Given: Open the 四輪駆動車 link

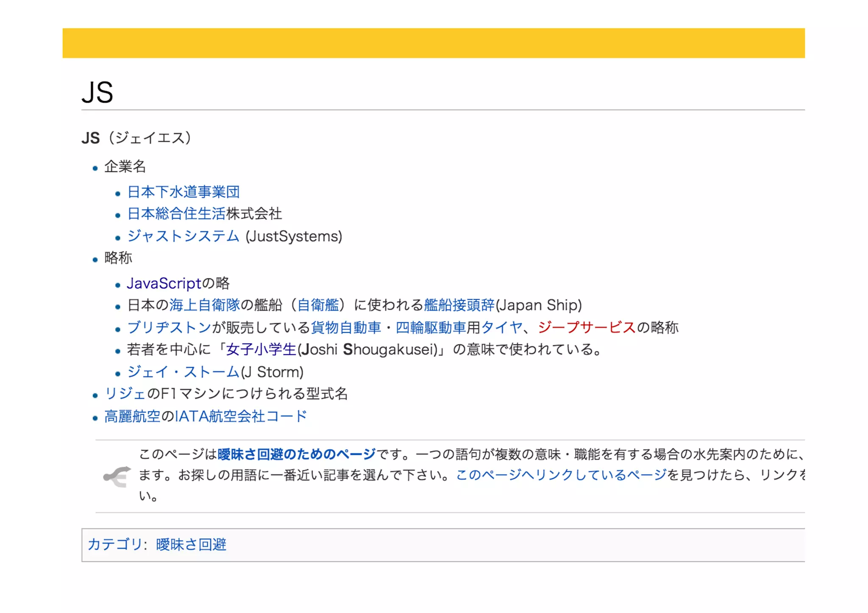Looking at the screenshot, I should pyautogui.click(x=431, y=327).
